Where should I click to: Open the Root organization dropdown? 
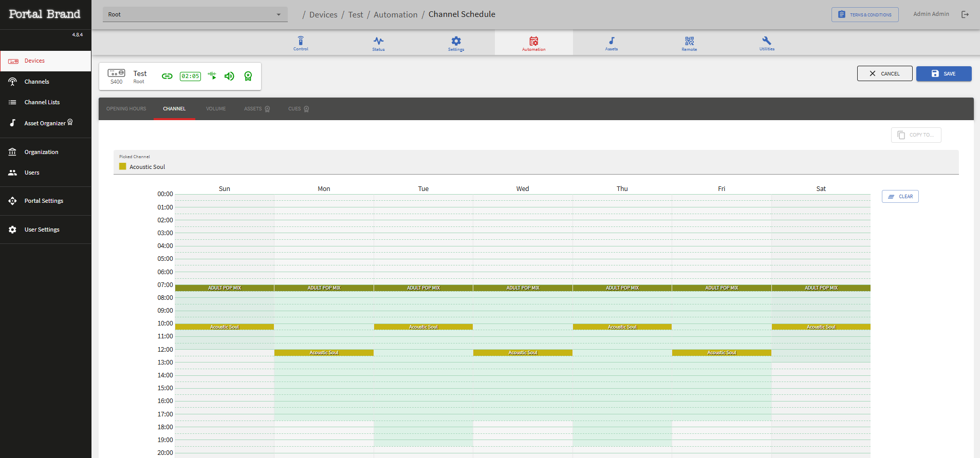click(x=195, y=14)
